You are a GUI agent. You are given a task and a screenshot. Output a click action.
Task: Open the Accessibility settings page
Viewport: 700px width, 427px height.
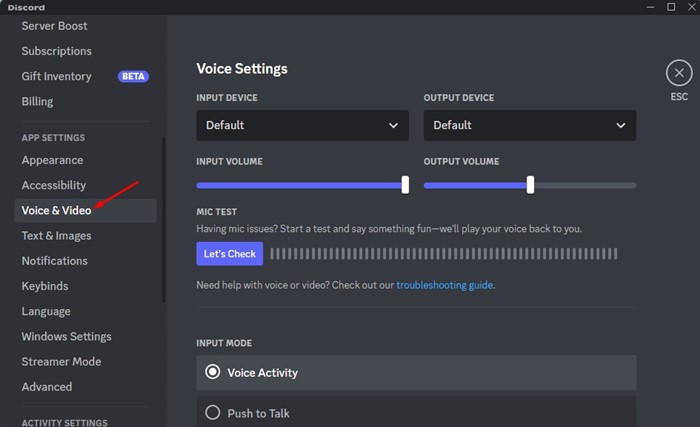pos(54,185)
